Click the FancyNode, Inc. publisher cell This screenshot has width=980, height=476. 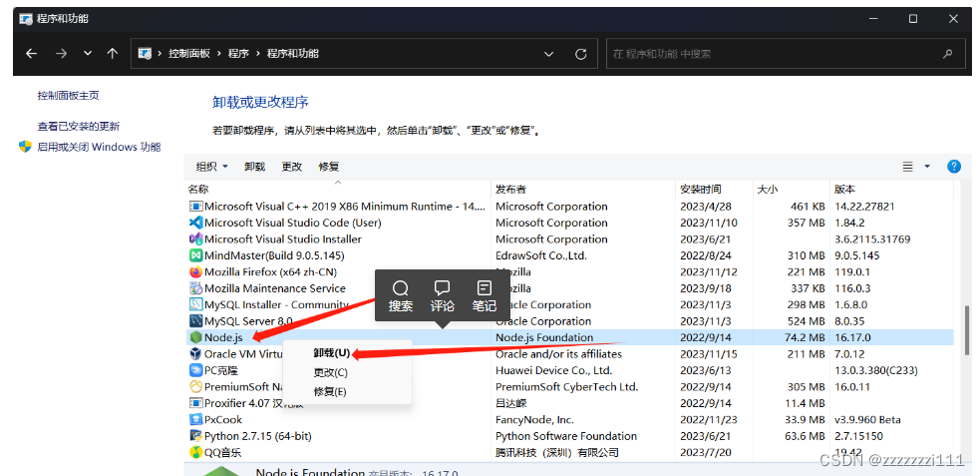[x=534, y=420]
